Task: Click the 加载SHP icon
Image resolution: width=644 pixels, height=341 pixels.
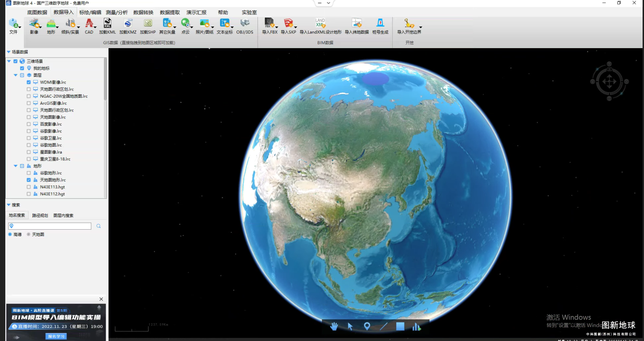Action: [x=148, y=23]
